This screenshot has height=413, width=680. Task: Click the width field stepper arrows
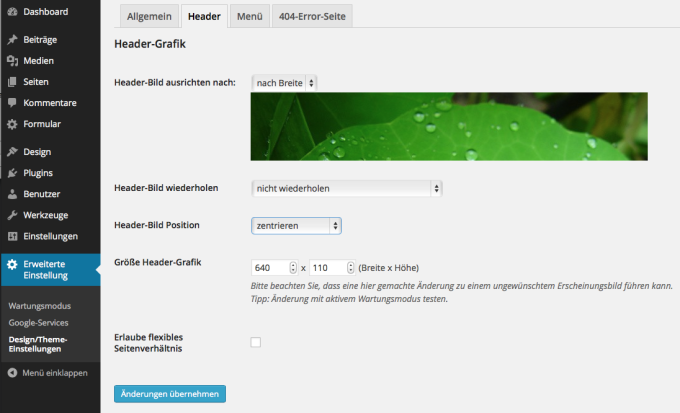click(x=293, y=268)
